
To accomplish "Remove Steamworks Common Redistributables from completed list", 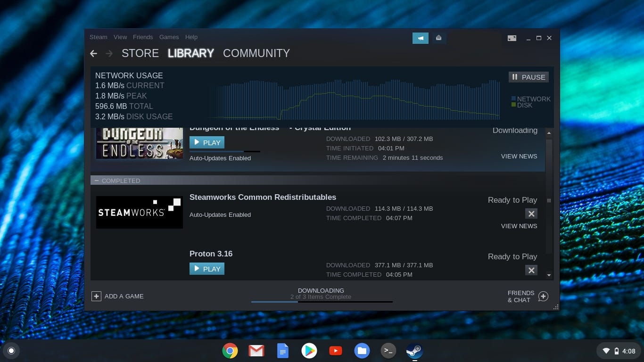I will coord(531,214).
